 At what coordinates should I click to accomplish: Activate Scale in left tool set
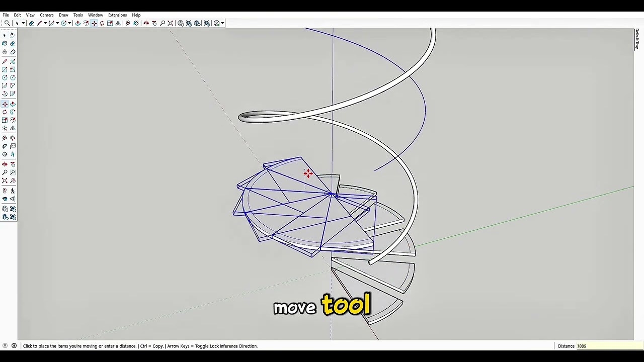coord(5,120)
